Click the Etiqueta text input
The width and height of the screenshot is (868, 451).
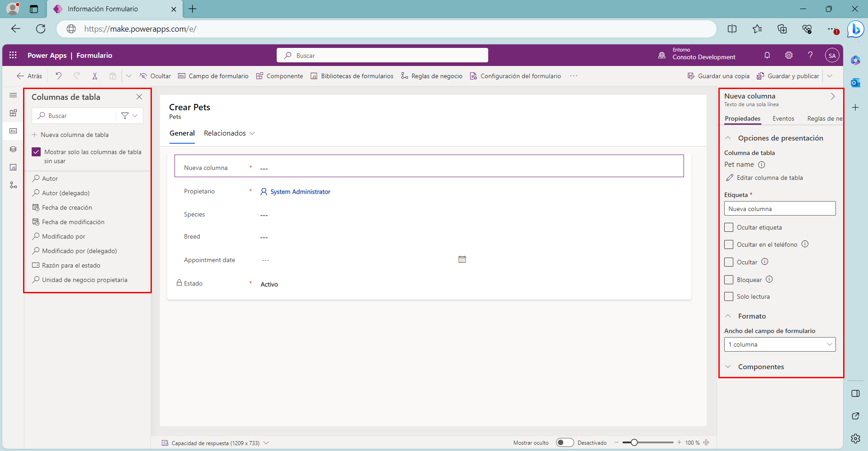click(780, 208)
